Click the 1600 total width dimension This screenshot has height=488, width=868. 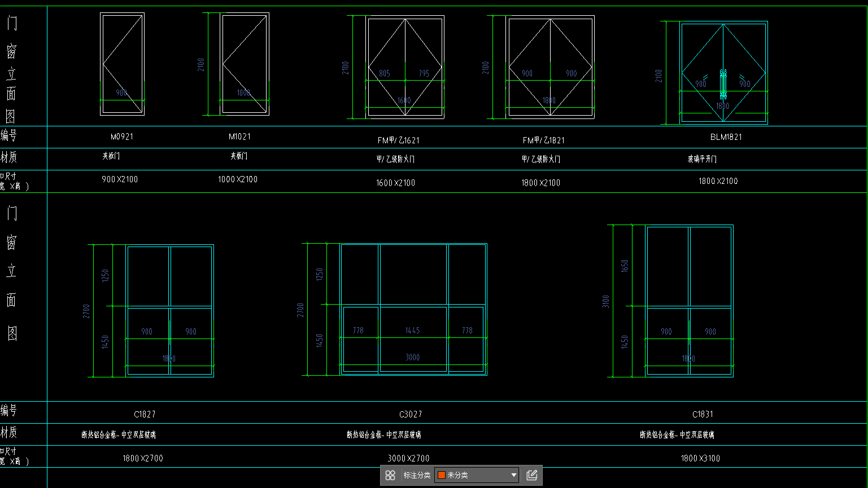[404, 100]
